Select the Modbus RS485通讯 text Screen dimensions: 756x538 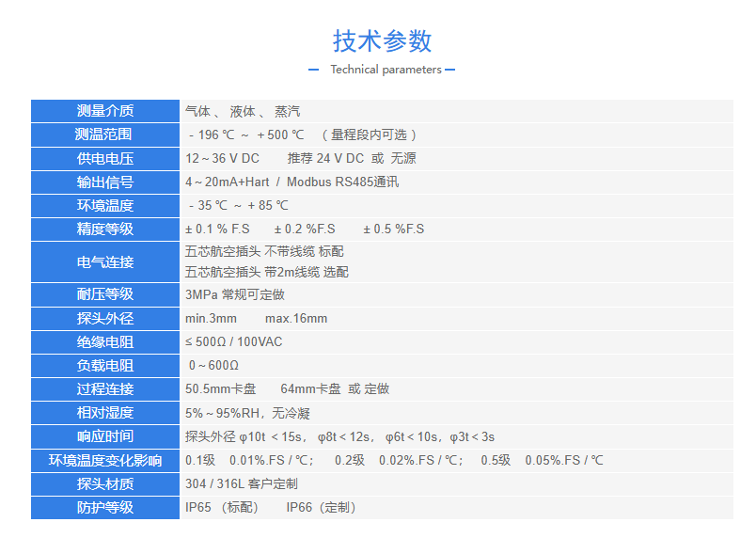[x=342, y=182]
